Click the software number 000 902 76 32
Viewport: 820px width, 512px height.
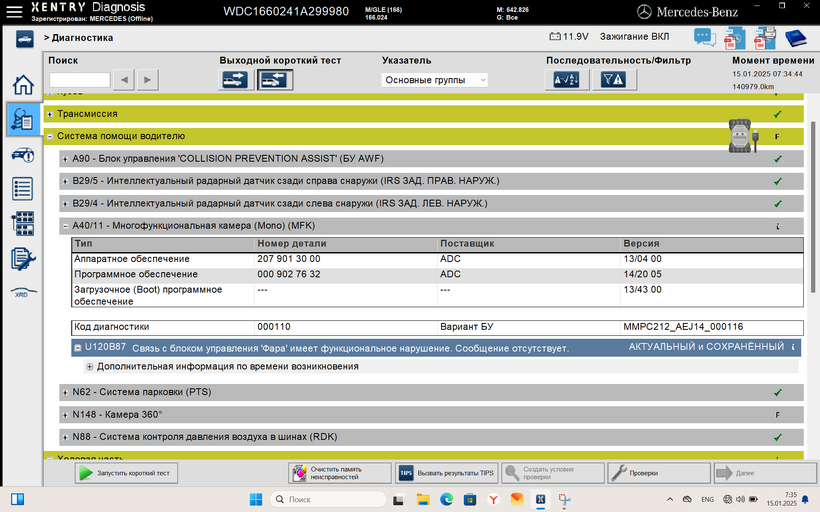tap(289, 274)
